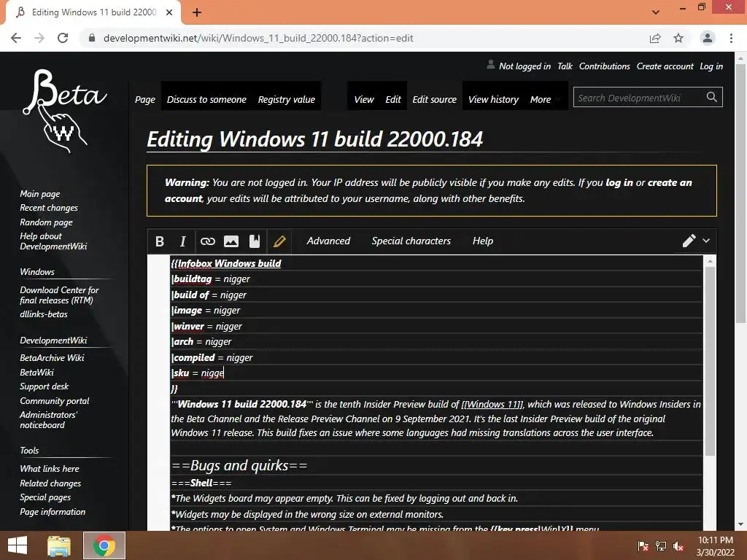Open the switch editor pencil dropdown
This screenshot has width=747, height=560.
[697, 241]
